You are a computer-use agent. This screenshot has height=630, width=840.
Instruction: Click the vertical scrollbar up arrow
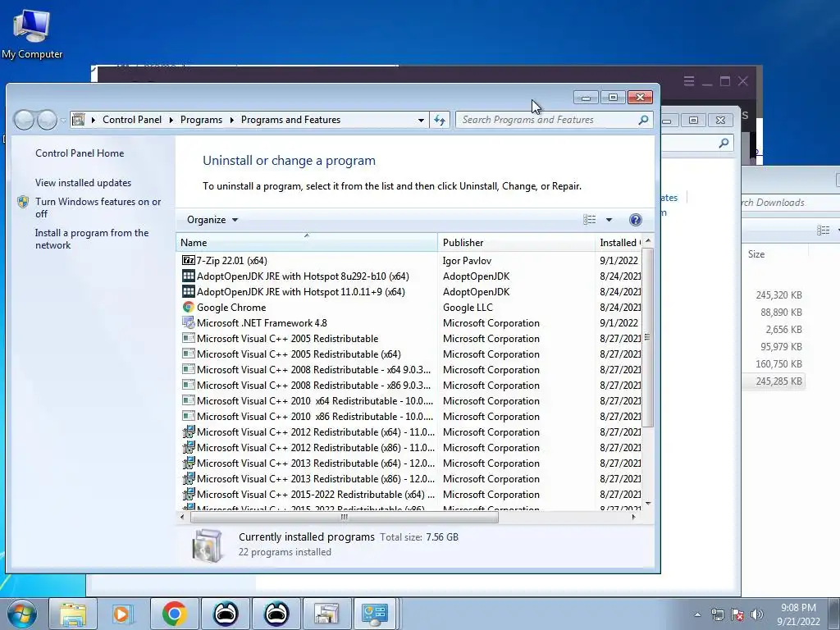click(x=648, y=241)
